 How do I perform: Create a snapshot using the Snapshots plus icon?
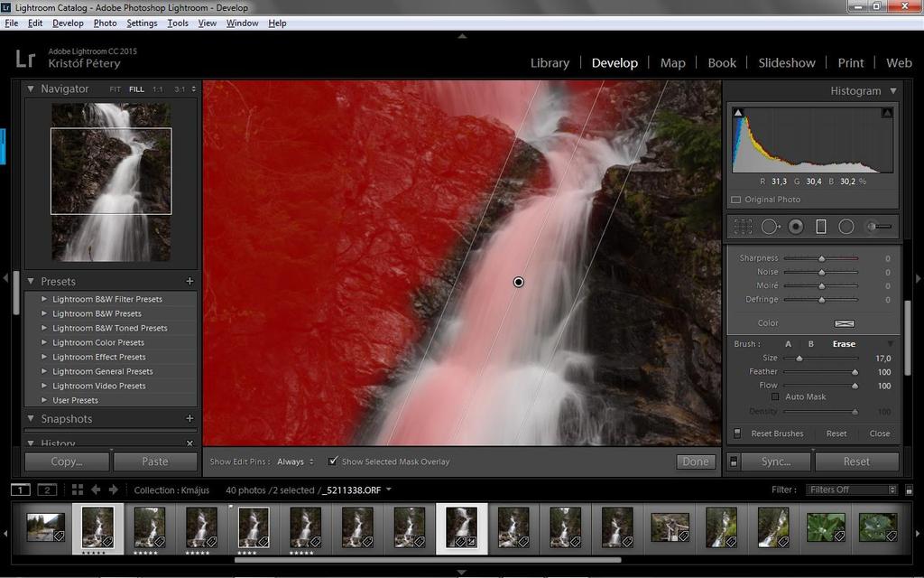[189, 418]
